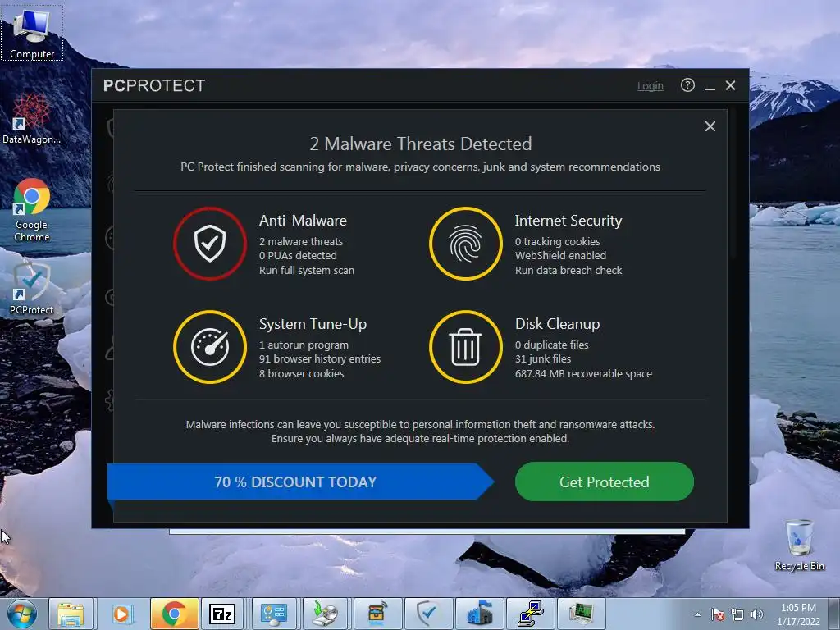Click the Internet Security fingerprint icon
The width and height of the screenshot is (840, 630).
[x=466, y=244]
